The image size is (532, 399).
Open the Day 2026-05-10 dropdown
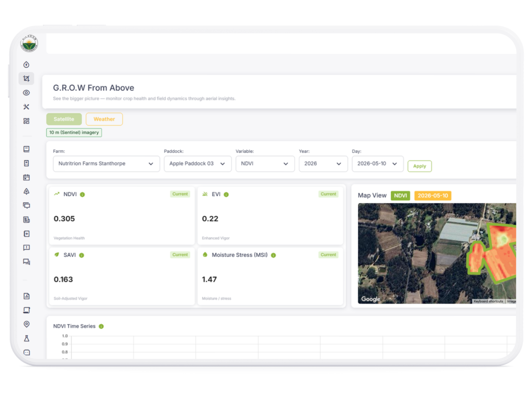378,164
